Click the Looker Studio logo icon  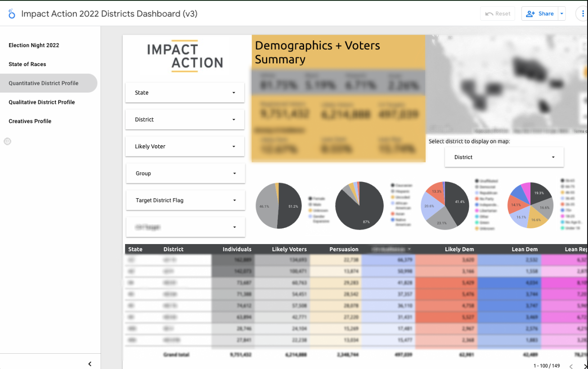[x=12, y=13]
